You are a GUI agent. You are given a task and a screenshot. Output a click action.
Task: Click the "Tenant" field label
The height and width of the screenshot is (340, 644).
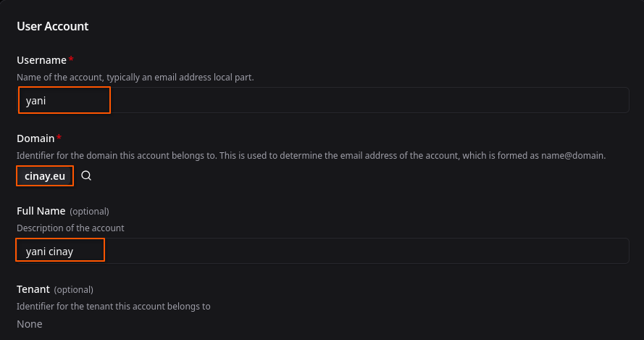33,289
